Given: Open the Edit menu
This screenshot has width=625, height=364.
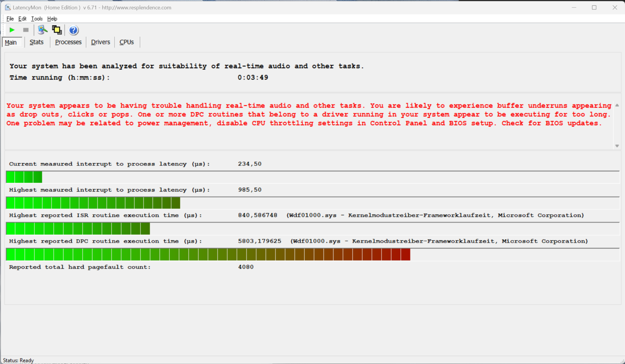Looking at the screenshot, I should click(x=22, y=19).
